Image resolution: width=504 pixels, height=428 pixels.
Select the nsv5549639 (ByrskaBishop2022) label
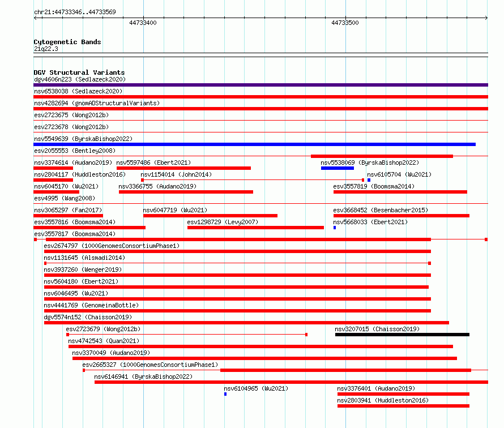[x=83, y=139]
